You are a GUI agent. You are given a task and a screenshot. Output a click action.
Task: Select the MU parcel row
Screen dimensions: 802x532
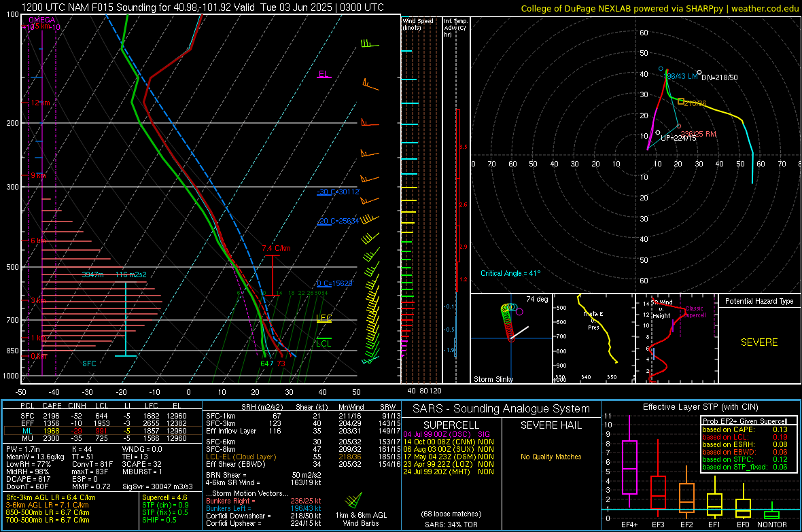tap(103, 438)
